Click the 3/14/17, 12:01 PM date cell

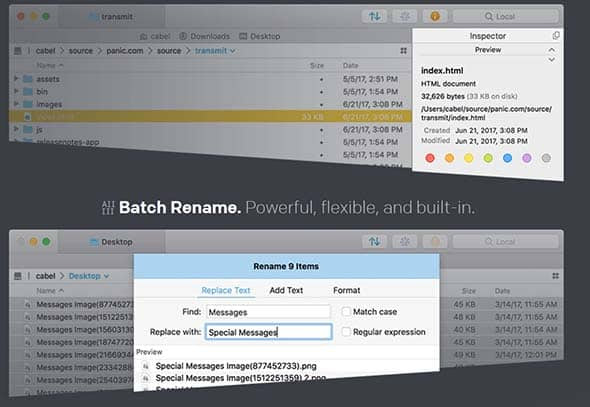coord(526,355)
